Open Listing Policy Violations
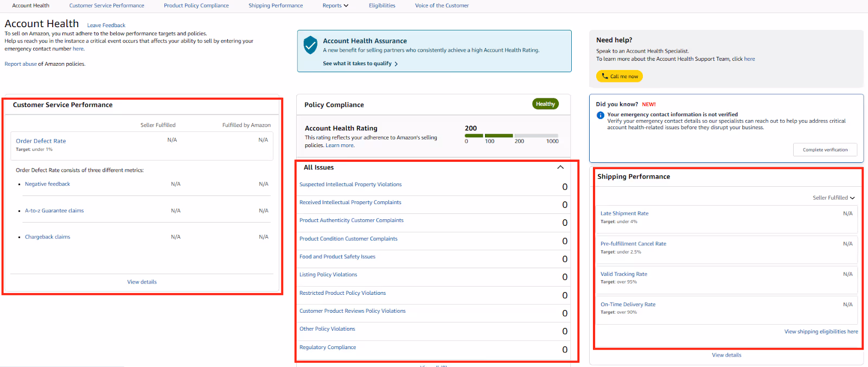This screenshot has height=367, width=868. click(x=328, y=275)
